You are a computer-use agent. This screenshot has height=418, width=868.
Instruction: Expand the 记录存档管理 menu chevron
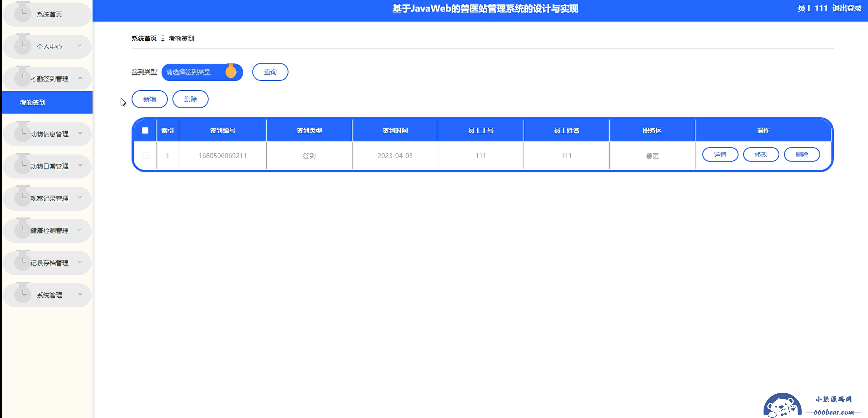pyautogui.click(x=80, y=262)
